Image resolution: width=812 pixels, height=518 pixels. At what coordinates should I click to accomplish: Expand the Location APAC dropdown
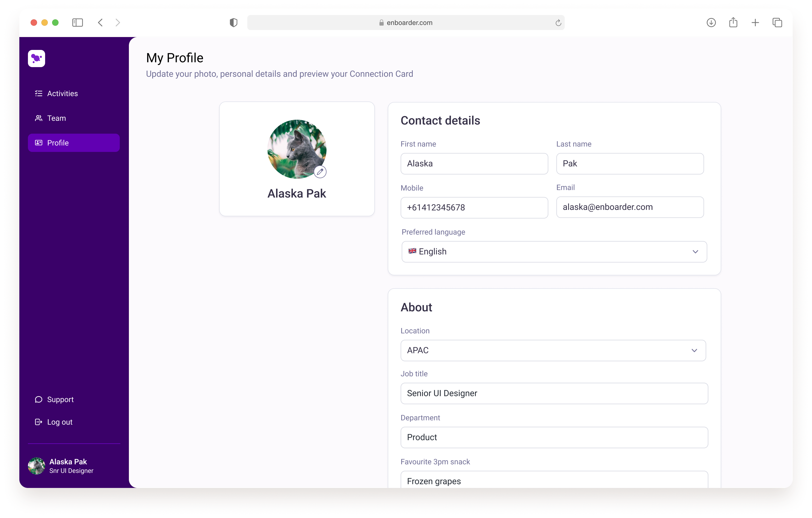553,351
